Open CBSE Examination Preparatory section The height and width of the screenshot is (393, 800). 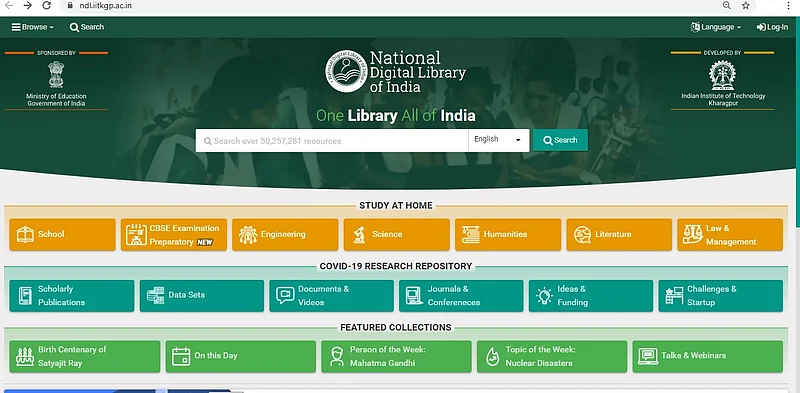pyautogui.click(x=173, y=234)
